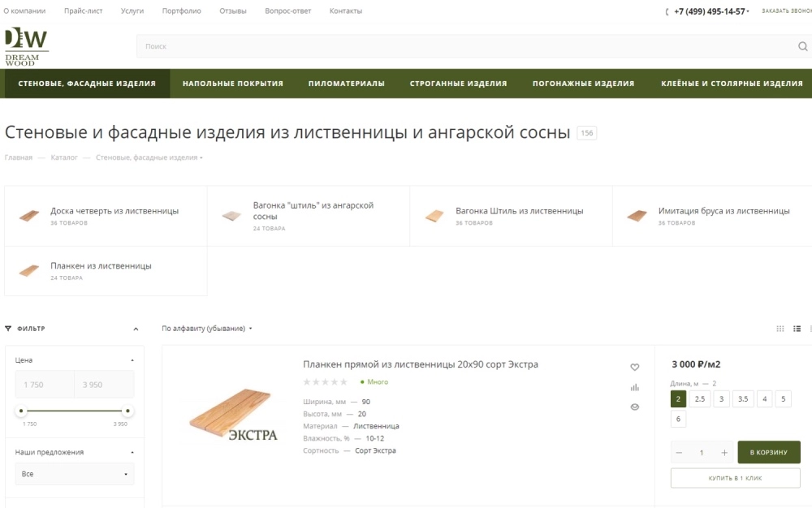Open Услуги link
The image size is (812, 508).
[132, 11]
